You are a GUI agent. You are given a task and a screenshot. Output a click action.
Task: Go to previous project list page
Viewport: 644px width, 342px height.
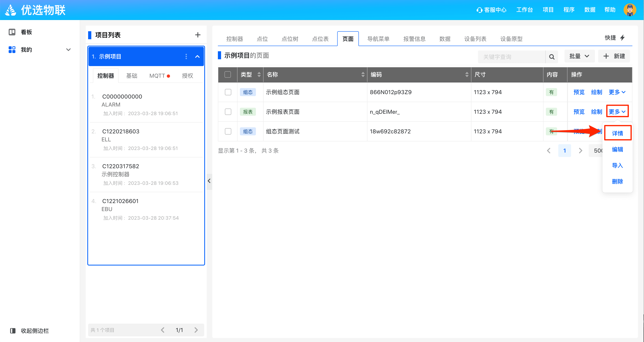tap(163, 330)
